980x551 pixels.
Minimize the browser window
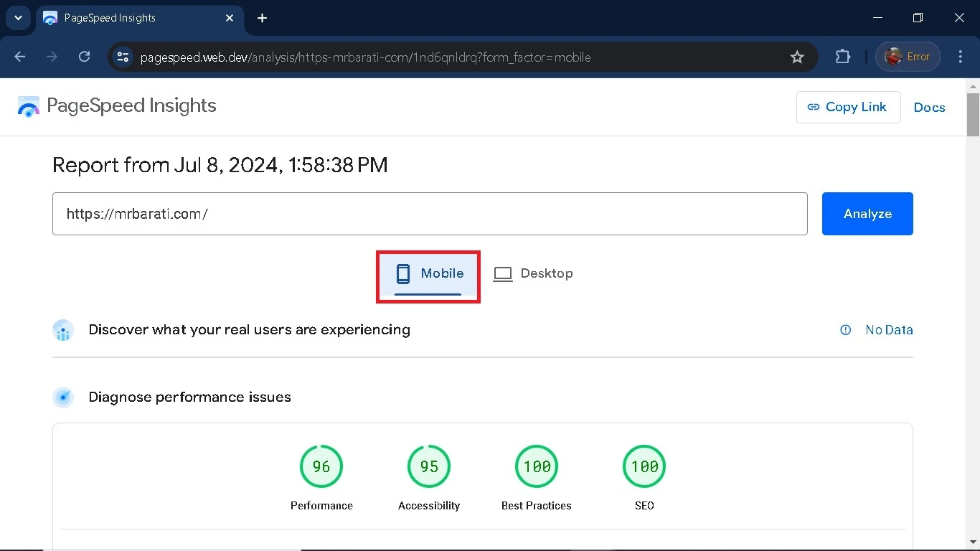click(878, 18)
